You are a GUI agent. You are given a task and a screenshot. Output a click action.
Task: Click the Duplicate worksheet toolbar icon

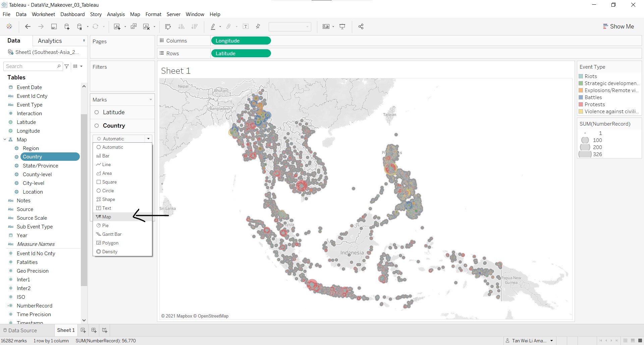(x=133, y=27)
